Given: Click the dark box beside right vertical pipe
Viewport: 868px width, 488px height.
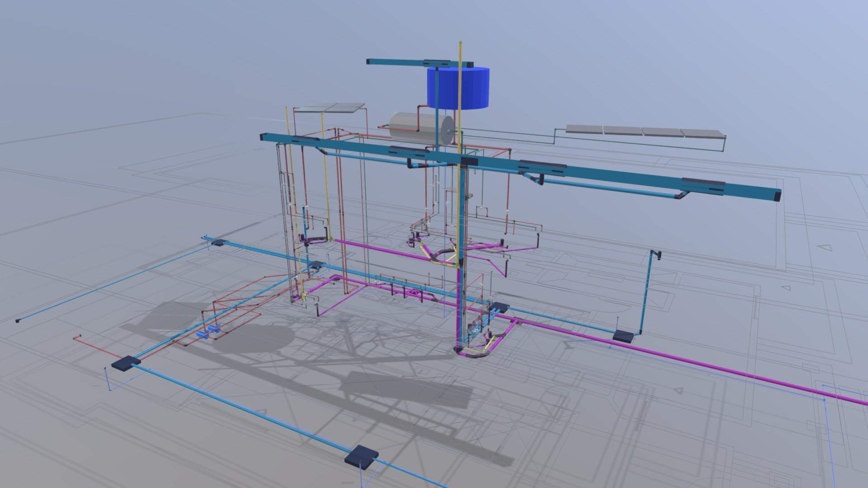Looking at the screenshot, I should click(624, 336).
